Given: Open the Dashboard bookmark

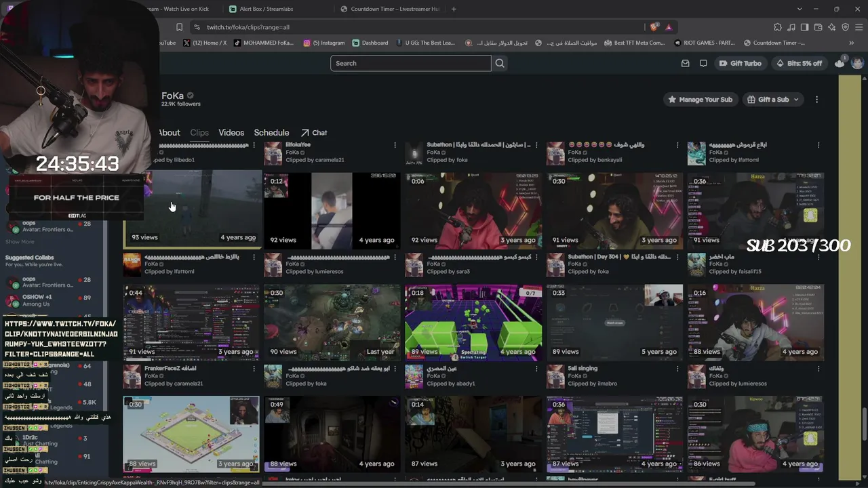Looking at the screenshot, I should pyautogui.click(x=370, y=43).
